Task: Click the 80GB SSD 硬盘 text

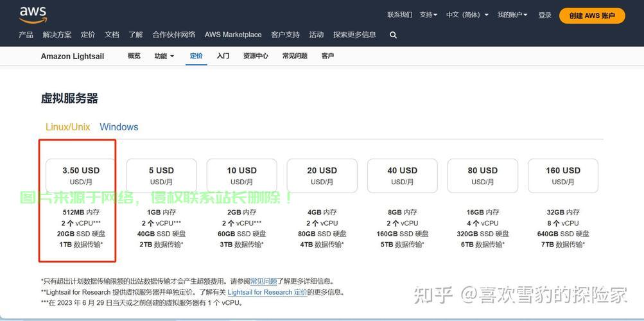Action: click(x=322, y=234)
